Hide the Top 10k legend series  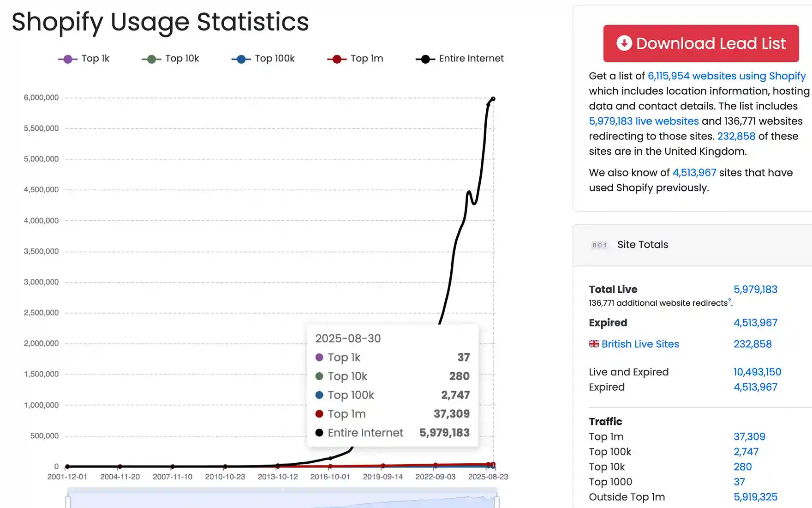(170, 59)
